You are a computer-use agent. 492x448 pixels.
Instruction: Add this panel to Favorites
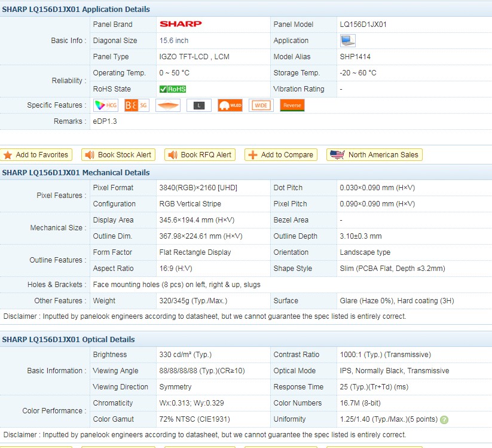tap(36, 155)
